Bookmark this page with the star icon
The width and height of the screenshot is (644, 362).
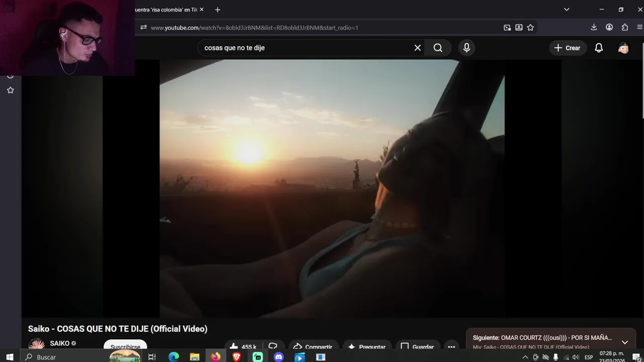[x=530, y=28]
